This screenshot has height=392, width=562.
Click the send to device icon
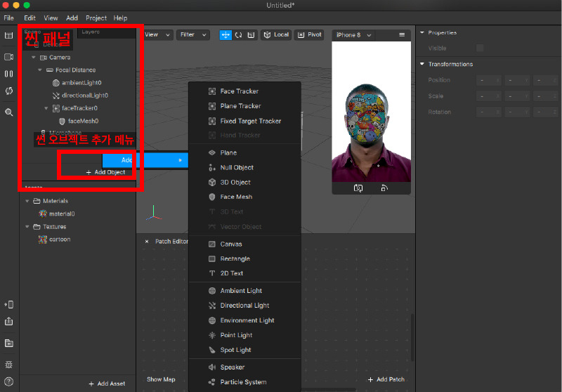tap(9, 305)
